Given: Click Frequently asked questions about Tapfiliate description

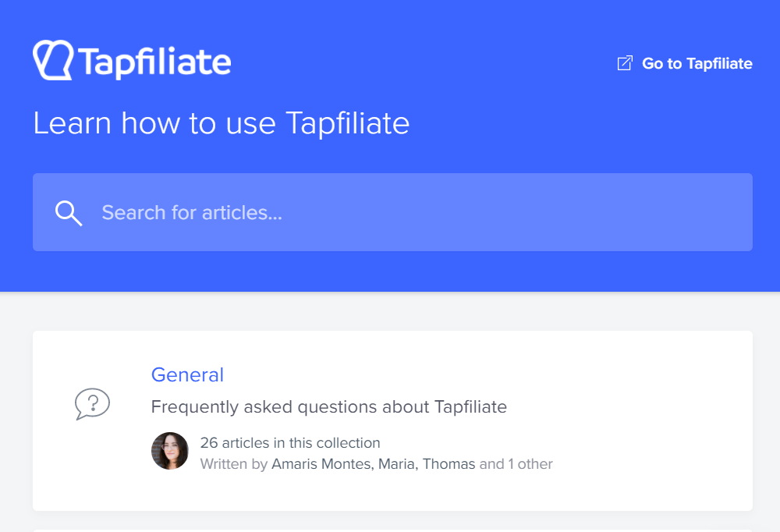Looking at the screenshot, I should click(329, 407).
